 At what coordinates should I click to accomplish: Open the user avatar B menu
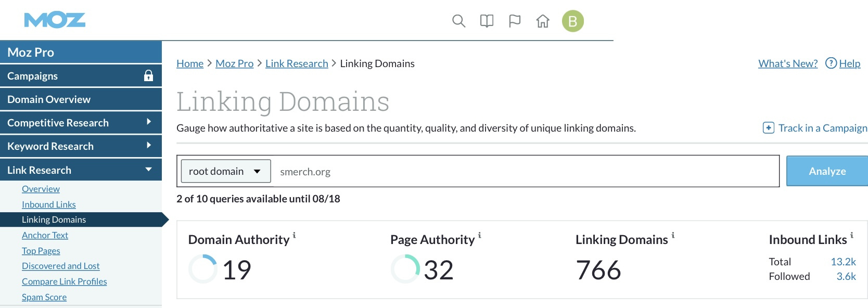[573, 21]
